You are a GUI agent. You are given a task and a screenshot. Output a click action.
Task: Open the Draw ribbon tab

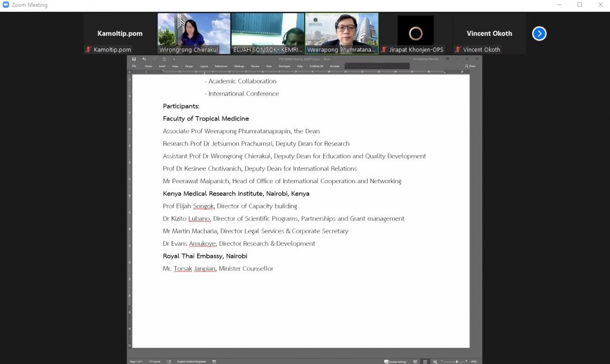pyautogui.click(x=175, y=66)
